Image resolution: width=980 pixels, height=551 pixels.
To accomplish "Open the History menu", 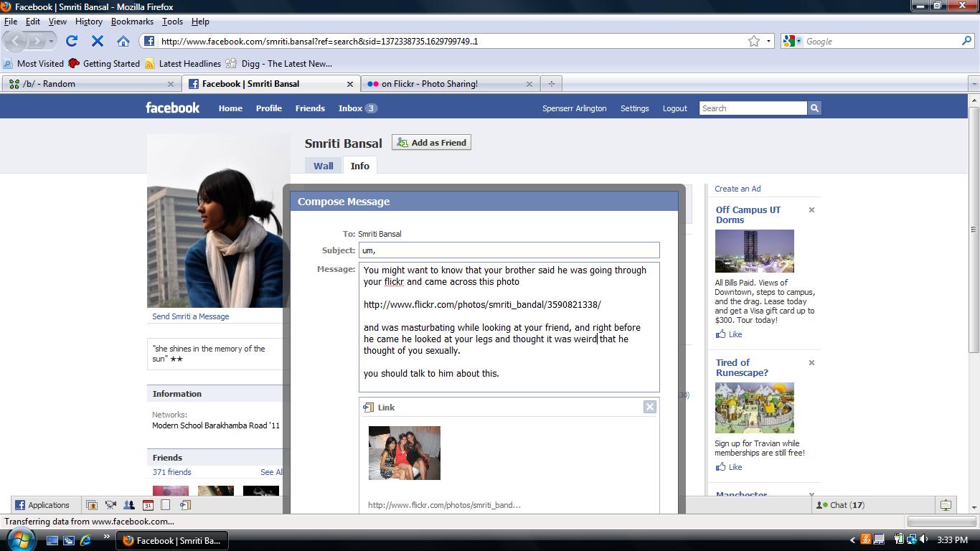I will (88, 22).
